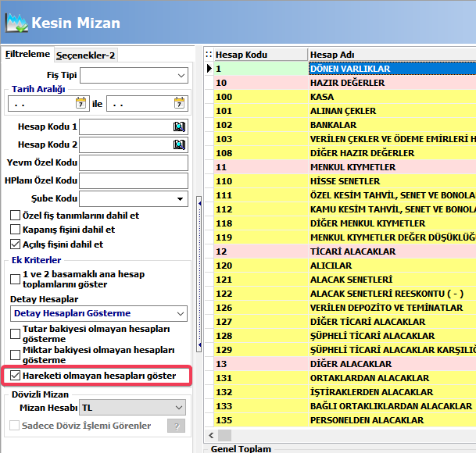Open Şube Kodu dropdown

click(x=180, y=199)
